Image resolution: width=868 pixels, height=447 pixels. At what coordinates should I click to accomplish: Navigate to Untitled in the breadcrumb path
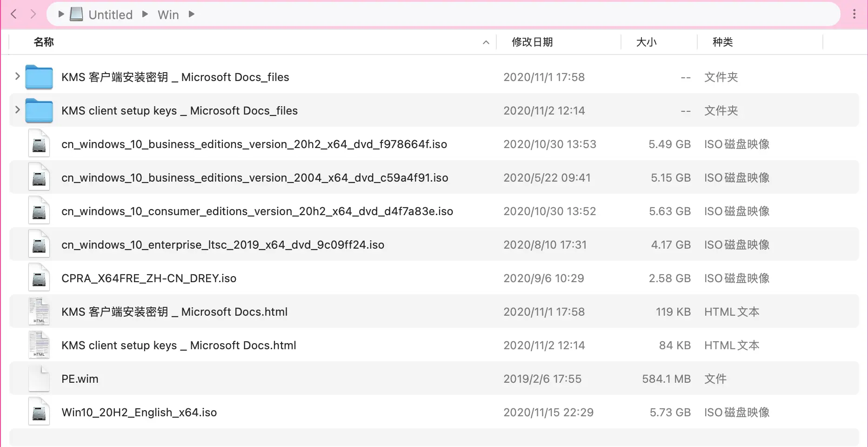(x=111, y=14)
